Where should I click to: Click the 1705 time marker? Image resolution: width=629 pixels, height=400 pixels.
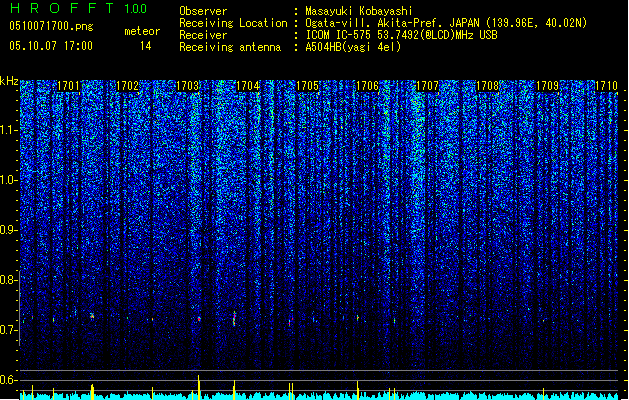[308, 86]
